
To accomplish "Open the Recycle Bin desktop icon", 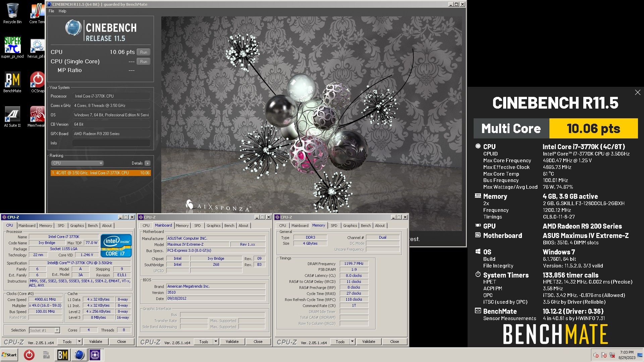I will coord(12,13).
